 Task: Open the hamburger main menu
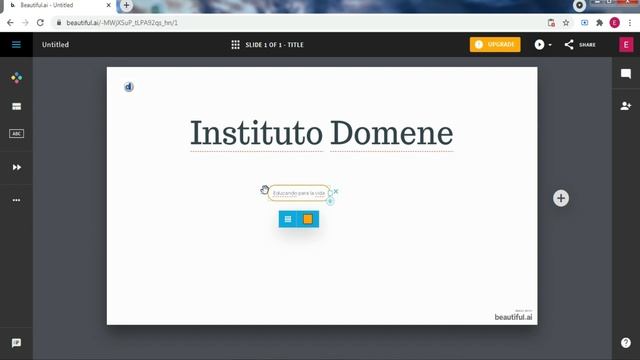(16, 44)
